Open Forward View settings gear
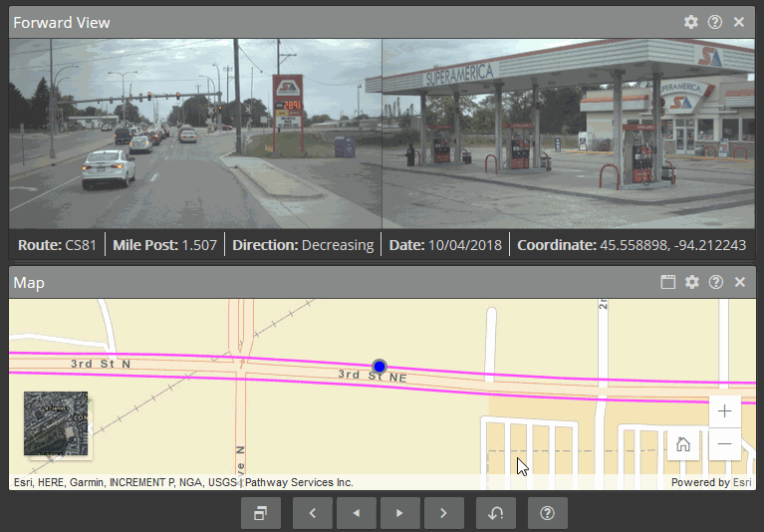The image size is (764, 532). pyautogui.click(x=691, y=22)
